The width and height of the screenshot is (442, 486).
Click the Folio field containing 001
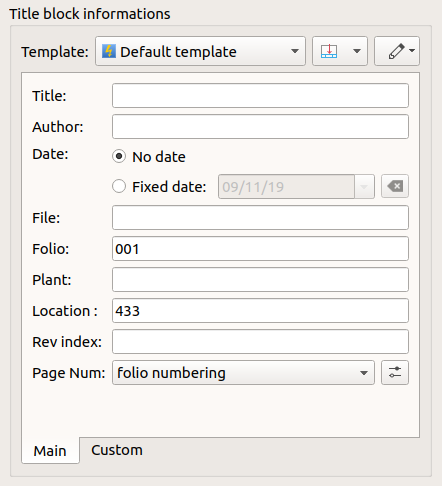tap(260, 249)
